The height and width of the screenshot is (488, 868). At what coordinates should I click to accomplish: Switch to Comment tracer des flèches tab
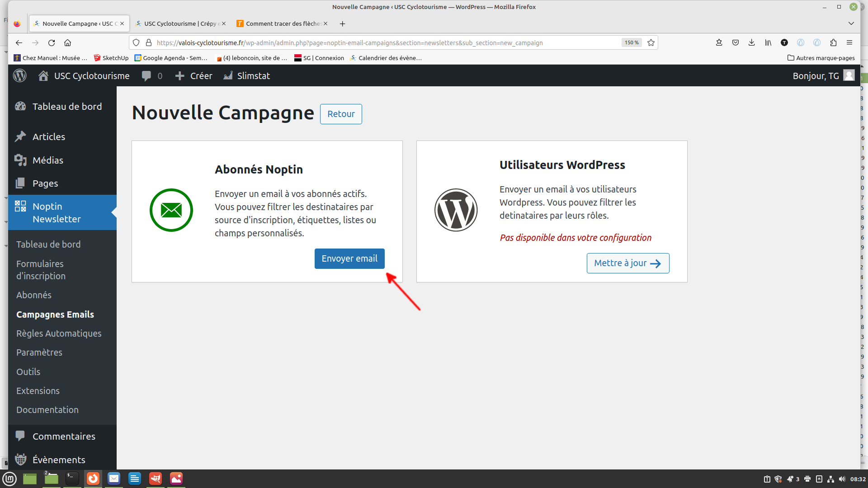(x=282, y=23)
